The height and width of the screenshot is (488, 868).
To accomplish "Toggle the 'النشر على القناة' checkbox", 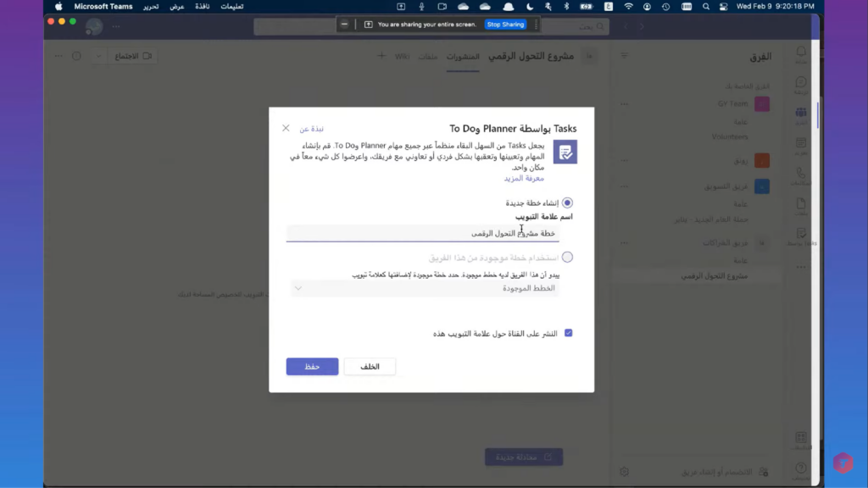I will pyautogui.click(x=569, y=333).
